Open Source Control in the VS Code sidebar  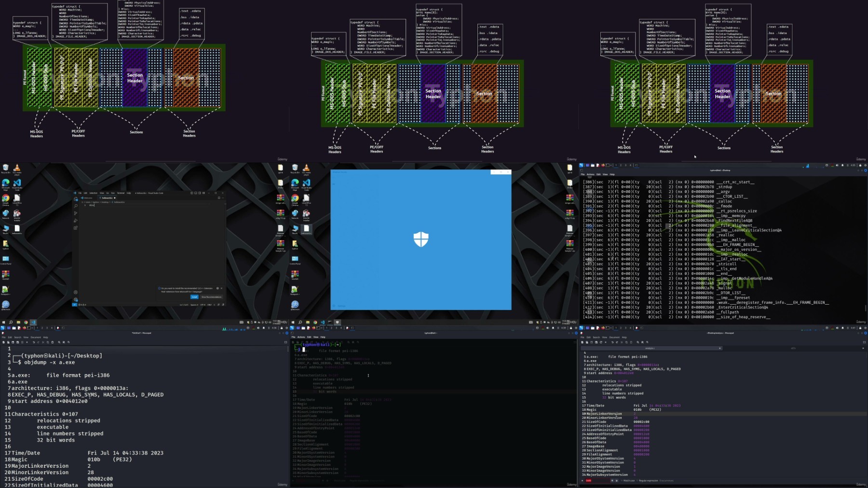click(75, 213)
